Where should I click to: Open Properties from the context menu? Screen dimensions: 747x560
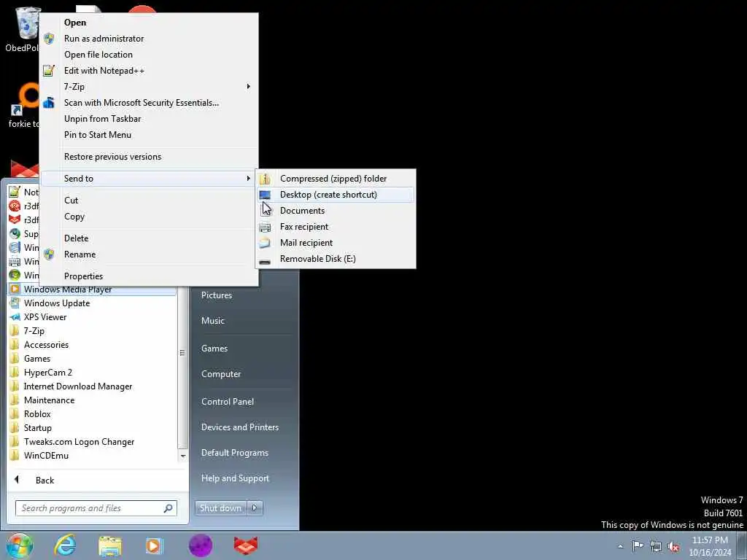149,276
